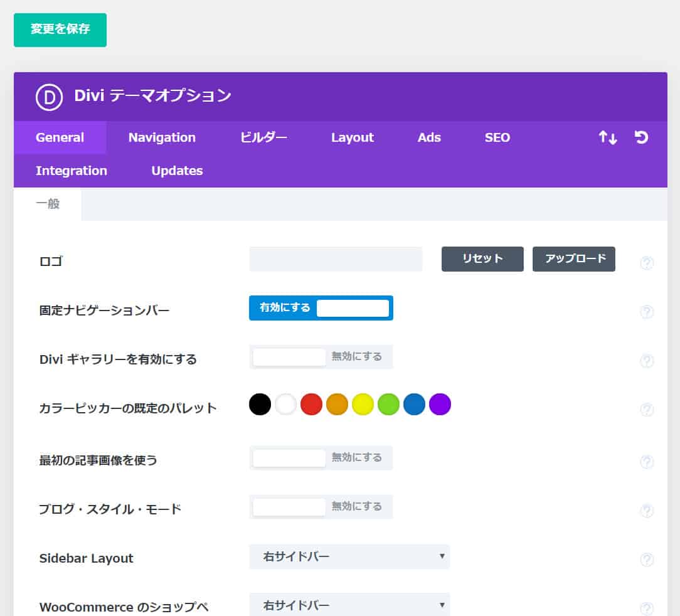Focus the ロゴ URL input field
The image size is (680, 616).
pyautogui.click(x=336, y=259)
